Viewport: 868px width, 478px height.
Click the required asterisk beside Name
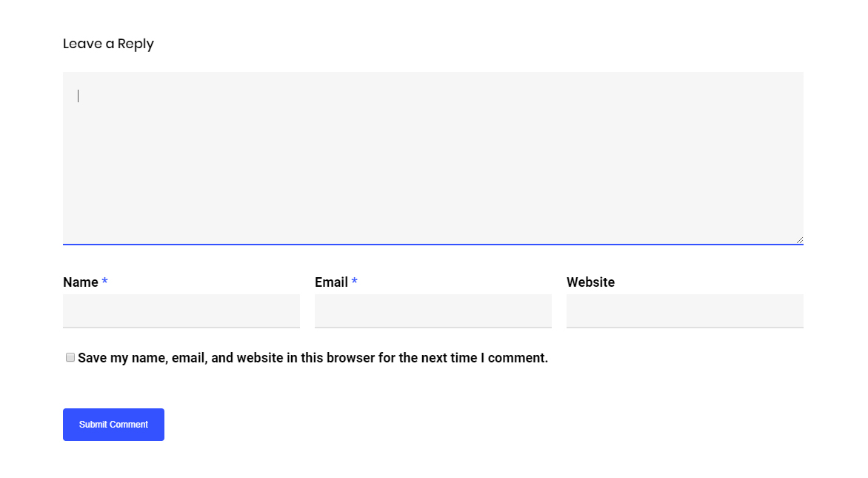click(105, 282)
